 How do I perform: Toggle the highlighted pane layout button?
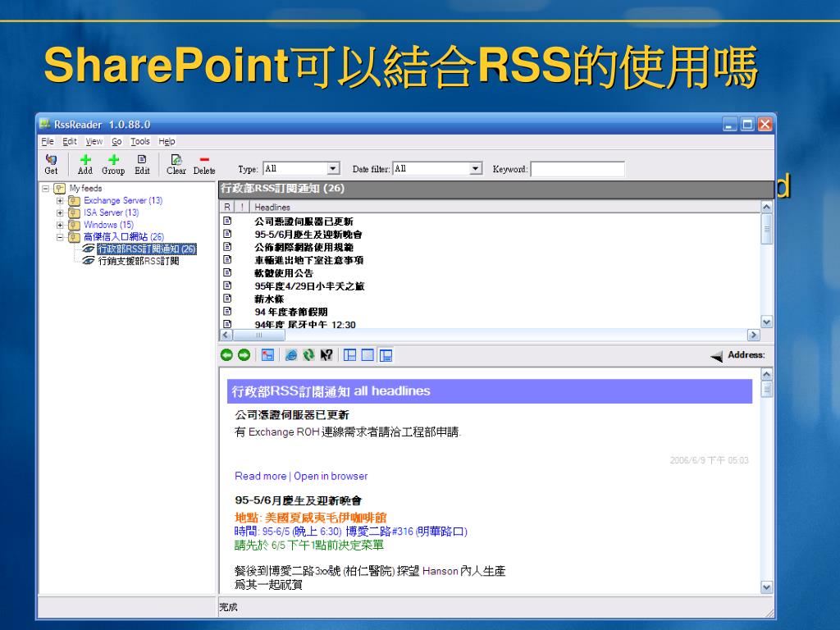click(x=386, y=354)
